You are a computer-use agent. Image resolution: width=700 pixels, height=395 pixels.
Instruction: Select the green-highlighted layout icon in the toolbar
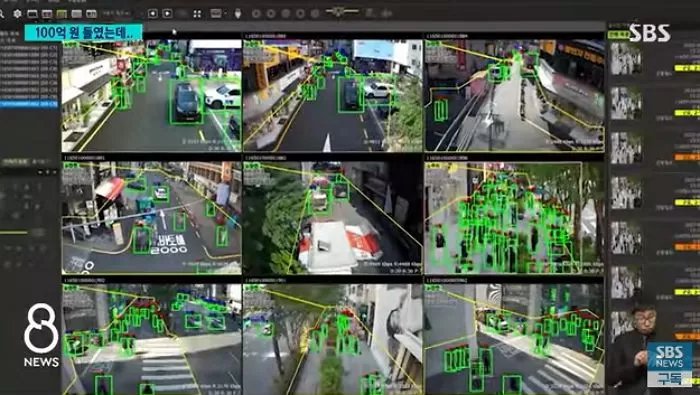pyautogui.click(x=62, y=14)
